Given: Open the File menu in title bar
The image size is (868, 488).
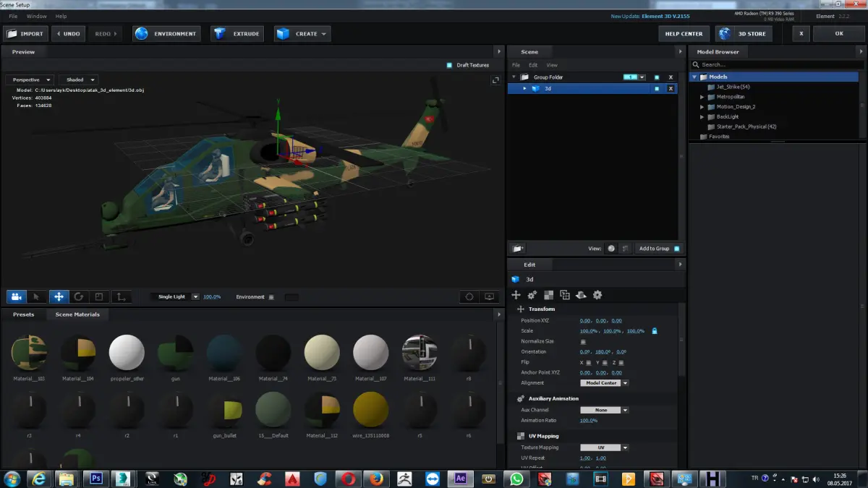Looking at the screenshot, I should [x=13, y=16].
